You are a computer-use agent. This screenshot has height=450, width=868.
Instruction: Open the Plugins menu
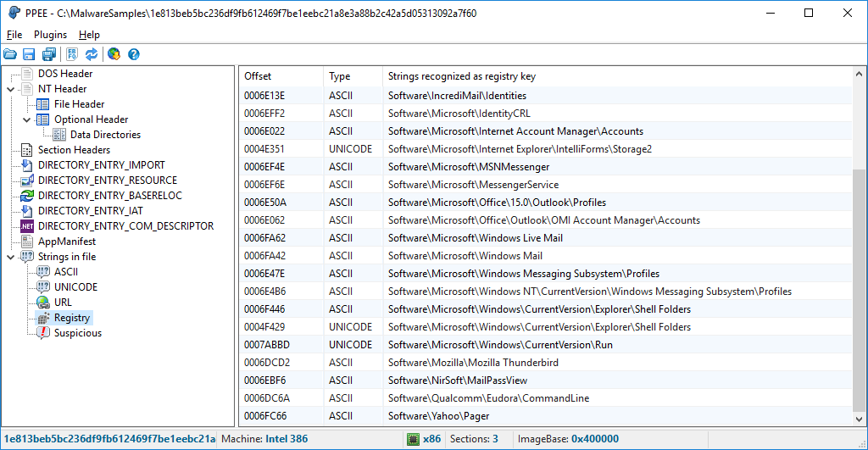pyautogui.click(x=50, y=34)
